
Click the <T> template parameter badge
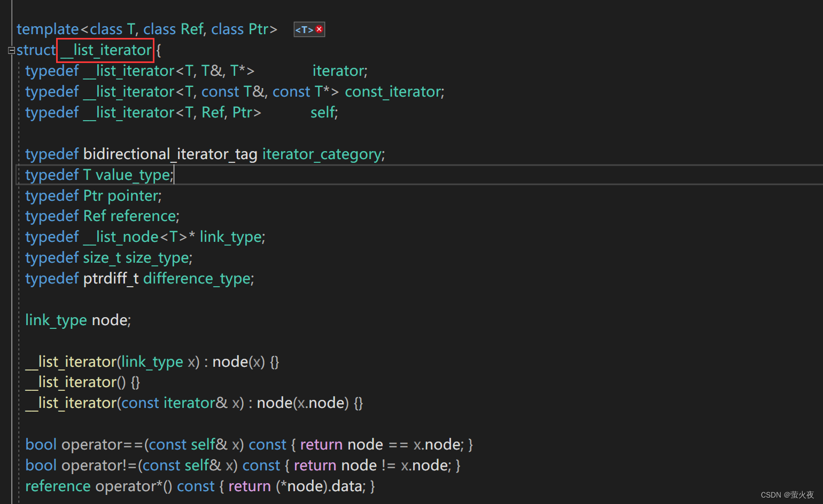point(309,29)
